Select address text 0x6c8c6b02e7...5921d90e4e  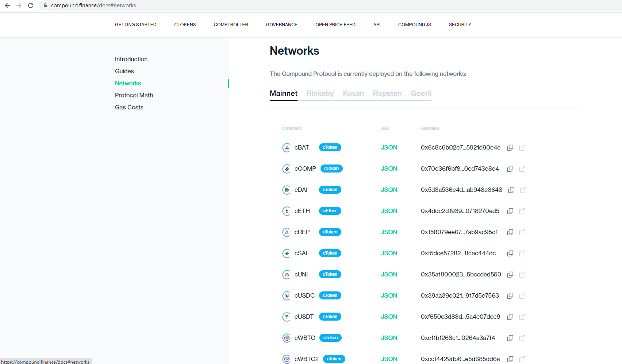[x=461, y=148]
